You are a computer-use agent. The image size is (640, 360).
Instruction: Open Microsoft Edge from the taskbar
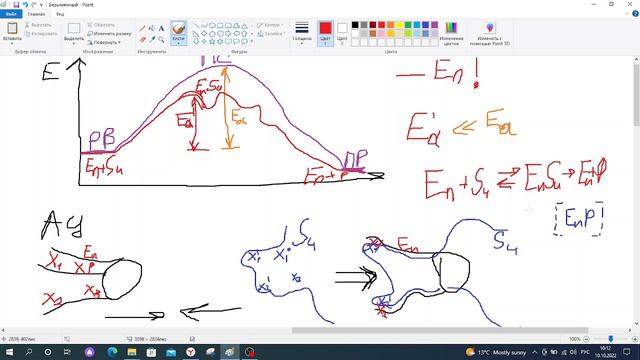[x=112, y=352]
